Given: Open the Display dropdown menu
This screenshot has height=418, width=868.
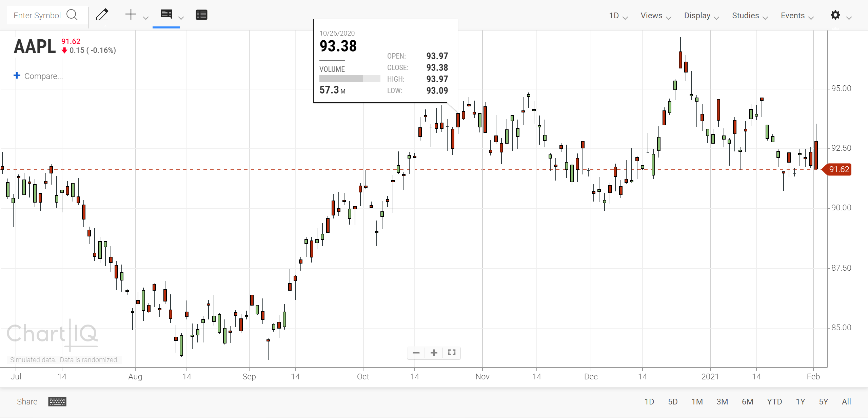Looking at the screenshot, I should (x=702, y=16).
